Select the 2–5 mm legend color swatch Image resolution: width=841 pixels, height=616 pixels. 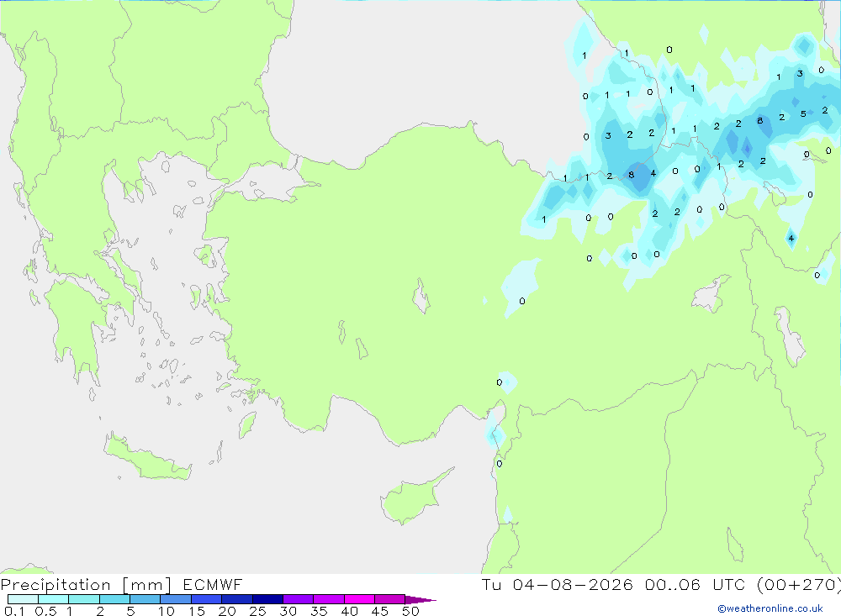pyautogui.click(x=114, y=599)
